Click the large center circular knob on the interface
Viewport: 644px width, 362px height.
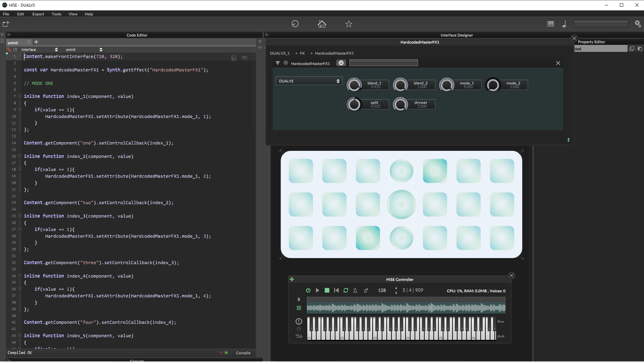coord(401,204)
